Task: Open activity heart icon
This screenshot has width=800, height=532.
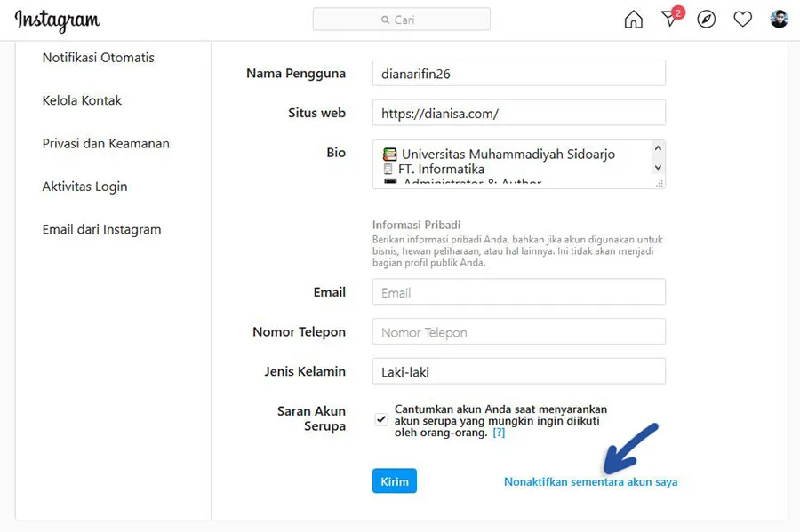Action: pos(743,20)
